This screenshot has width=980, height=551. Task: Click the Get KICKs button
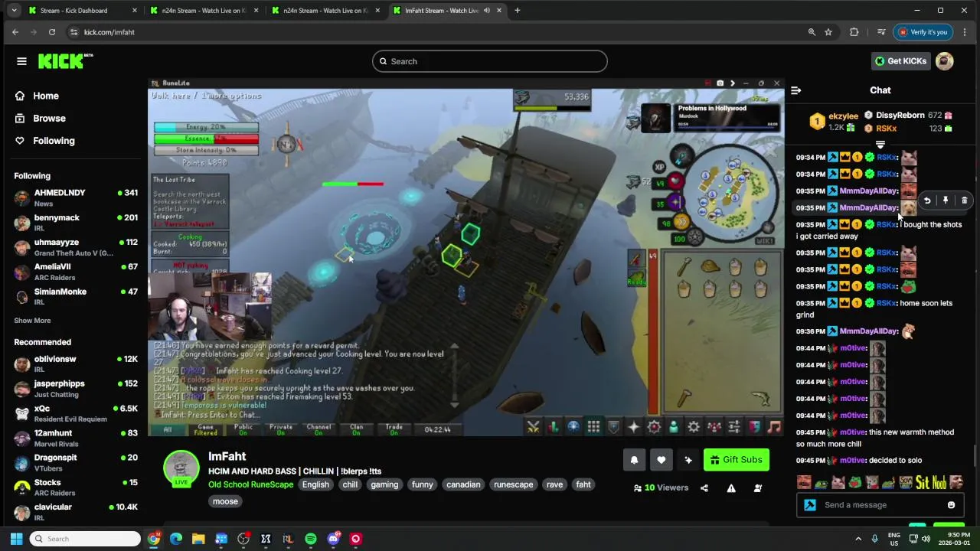point(900,61)
